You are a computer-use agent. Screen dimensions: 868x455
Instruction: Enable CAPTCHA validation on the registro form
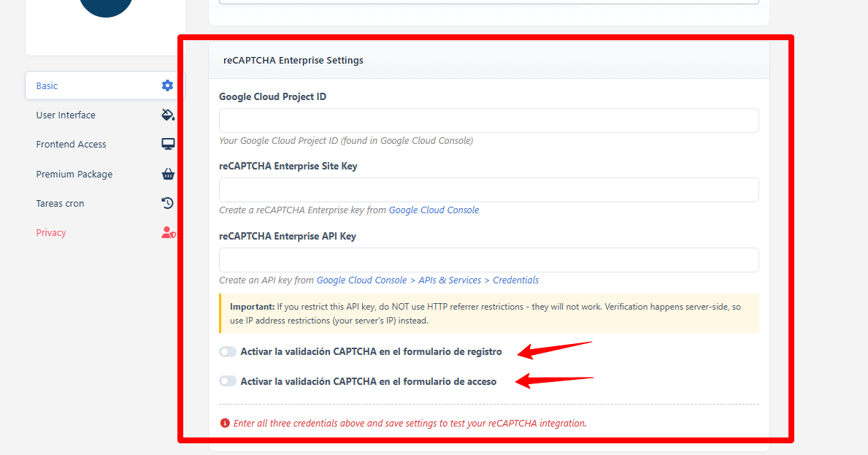[228, 351]
